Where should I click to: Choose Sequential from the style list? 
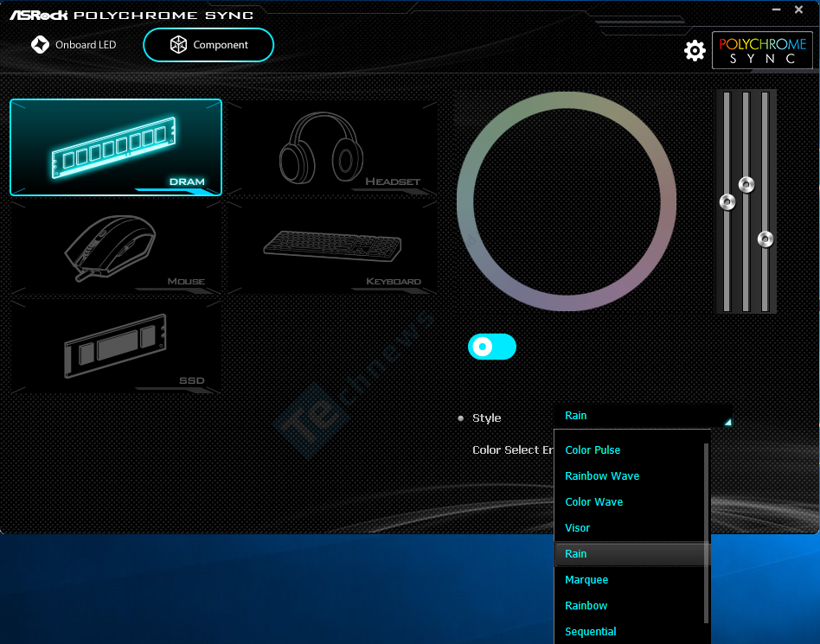point(631,631)
